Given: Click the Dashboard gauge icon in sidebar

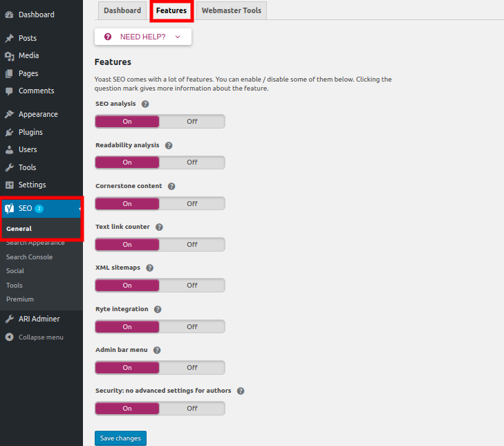Looking at the screenshot, I should (x=9, y=15).
